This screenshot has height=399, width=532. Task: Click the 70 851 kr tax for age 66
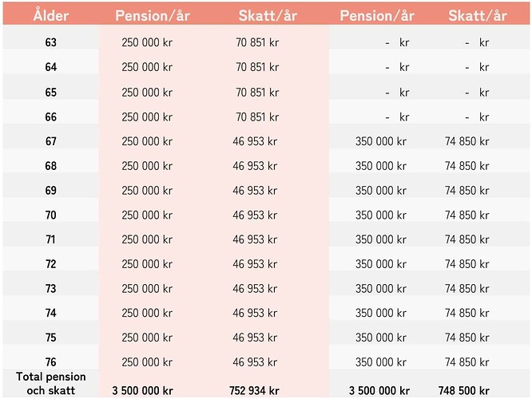[256, 117]
